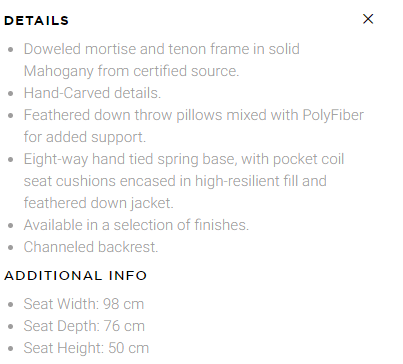Click the word PolyFiber
The image size is (403, 364).
pos(333,115)
